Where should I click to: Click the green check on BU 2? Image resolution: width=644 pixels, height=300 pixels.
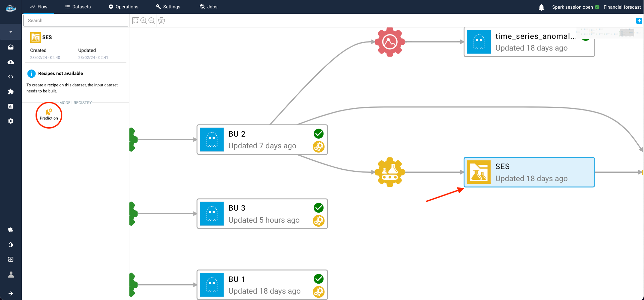(318, 134)
